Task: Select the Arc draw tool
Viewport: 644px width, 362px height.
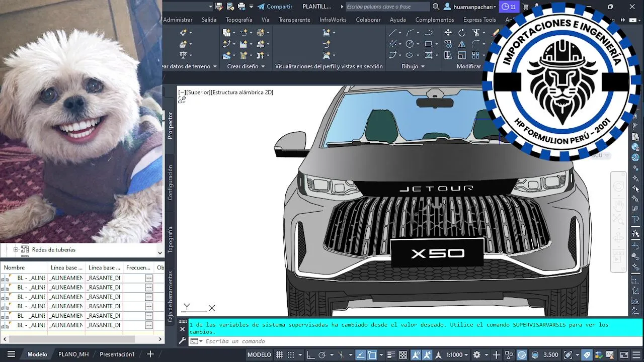Action: point(410,32)
